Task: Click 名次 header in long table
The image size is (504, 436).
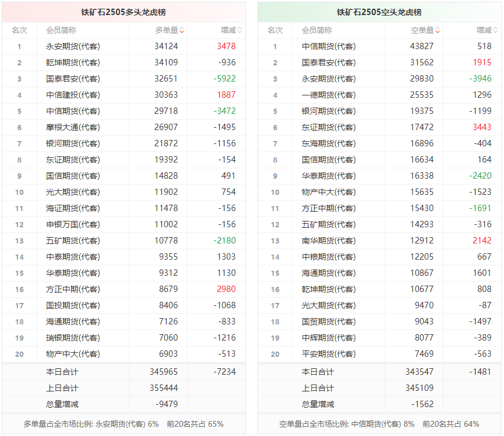Action: click(x=20, y=31)
